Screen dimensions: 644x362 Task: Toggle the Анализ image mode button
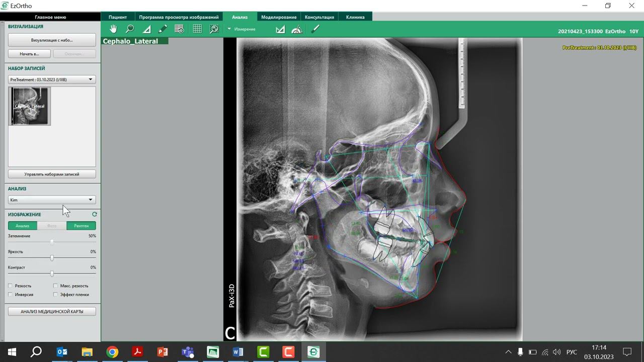(x=22, y=226)
